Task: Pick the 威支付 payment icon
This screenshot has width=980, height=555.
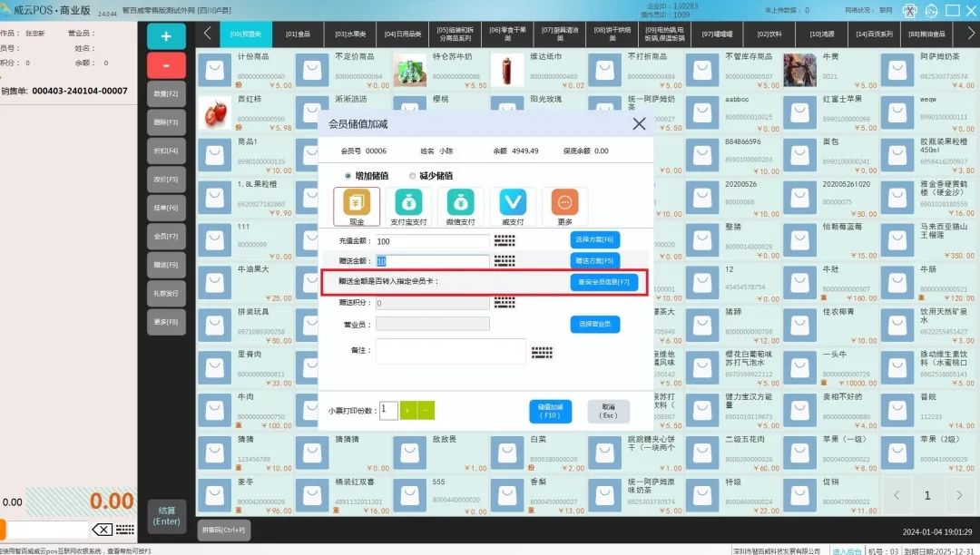Action: tap(513, 207)
